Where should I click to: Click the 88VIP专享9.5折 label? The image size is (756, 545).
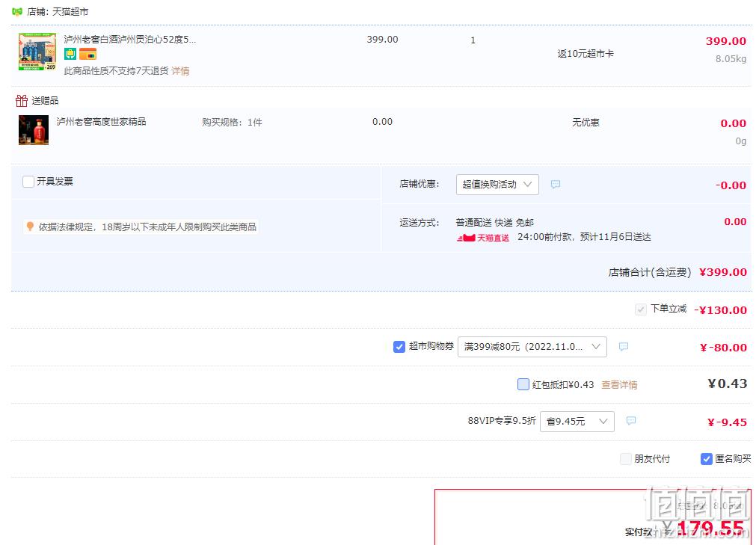(x=502, y=421)
